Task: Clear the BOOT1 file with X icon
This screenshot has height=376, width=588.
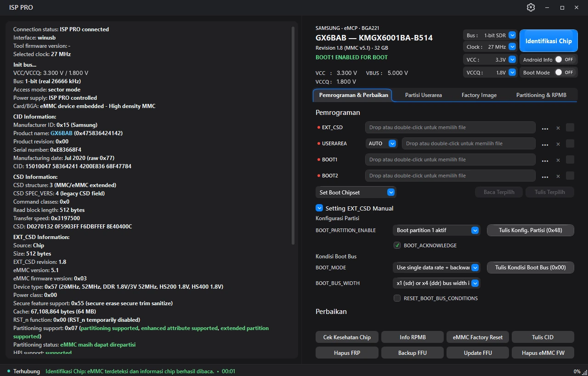Action: [558, 160]
